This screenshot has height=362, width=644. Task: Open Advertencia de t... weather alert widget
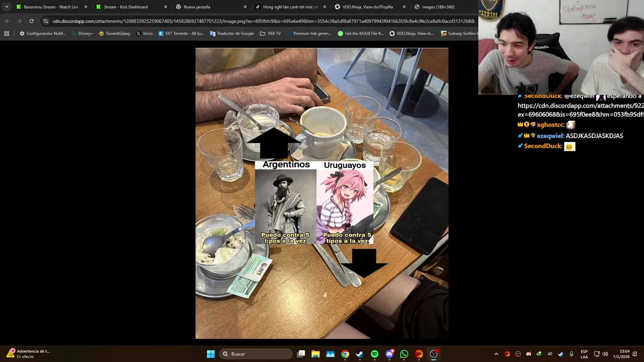(28, 354)
